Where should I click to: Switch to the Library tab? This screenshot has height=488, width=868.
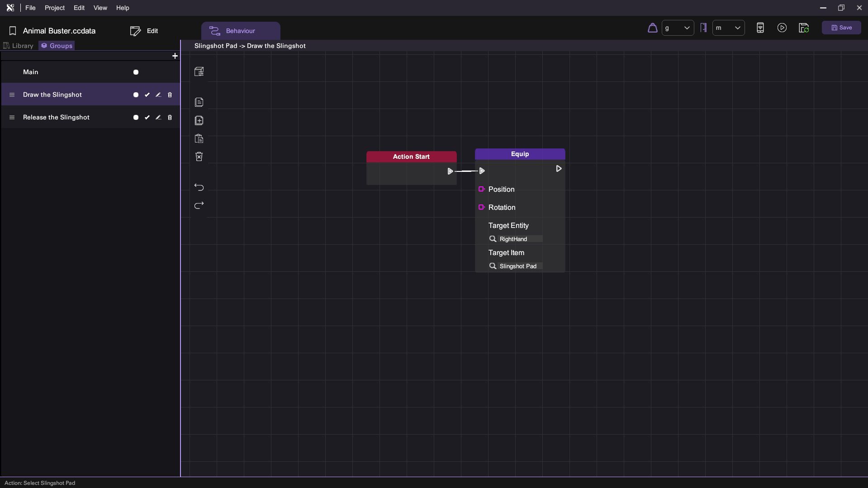(x=19, y=46)
